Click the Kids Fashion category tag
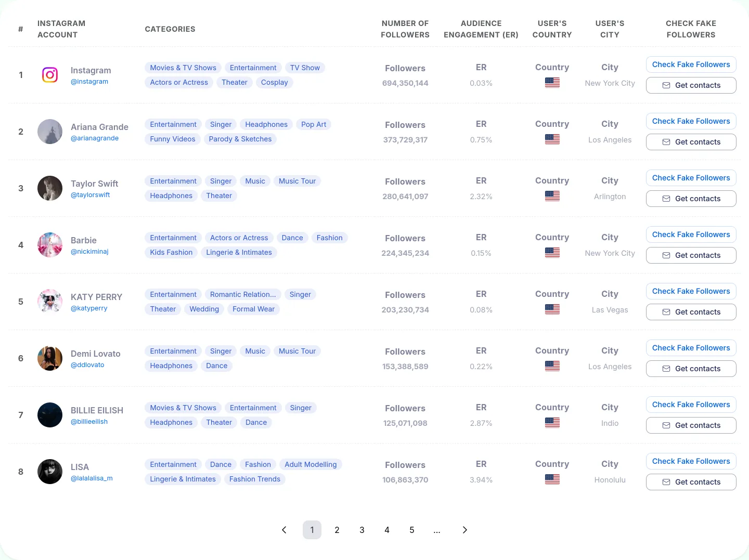Viewport: 749px width, 560px height. coord(171,252)
